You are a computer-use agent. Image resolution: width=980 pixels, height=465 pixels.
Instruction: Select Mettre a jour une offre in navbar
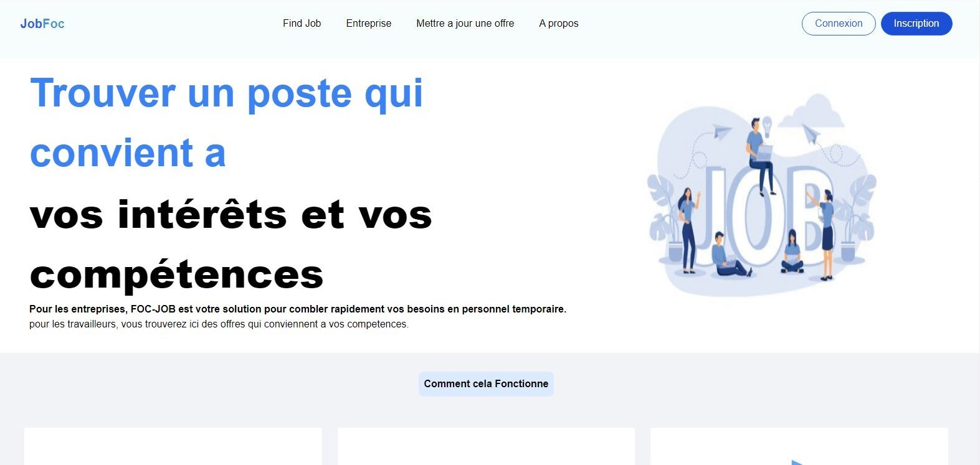coord(465,24)
